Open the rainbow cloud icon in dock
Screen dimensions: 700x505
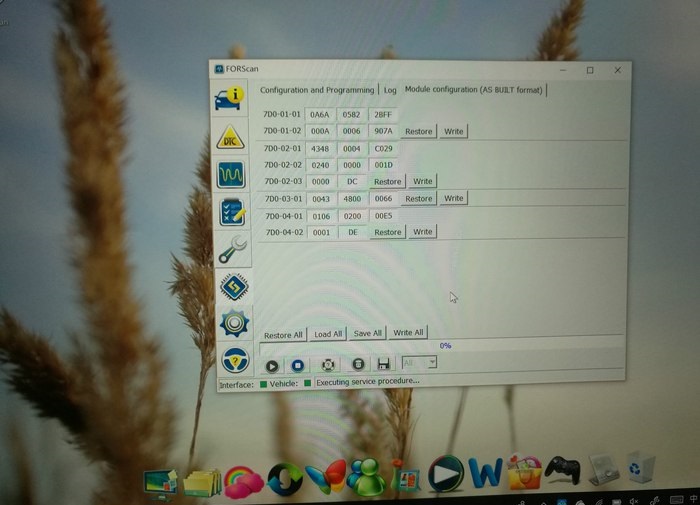pos(244,482)
